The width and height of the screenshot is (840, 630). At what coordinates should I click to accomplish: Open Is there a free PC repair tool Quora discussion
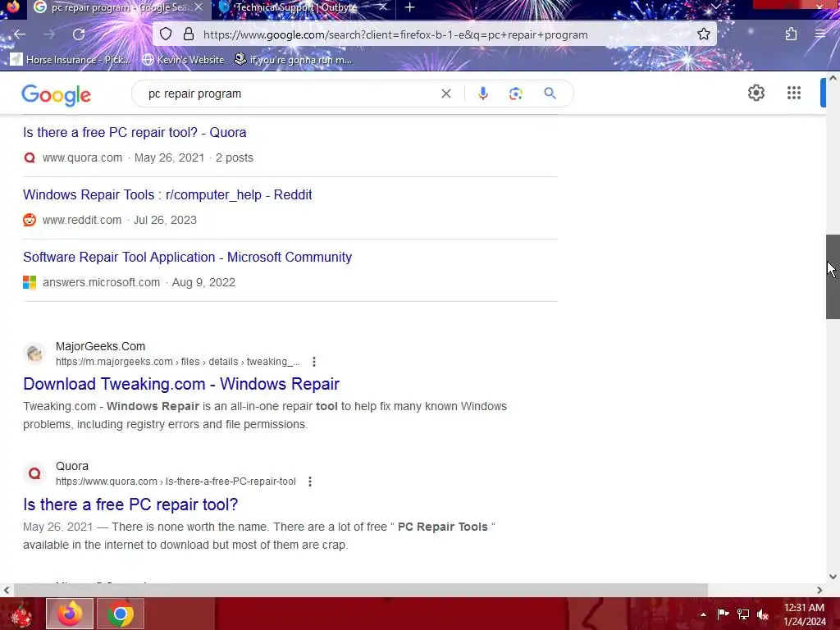135,132
